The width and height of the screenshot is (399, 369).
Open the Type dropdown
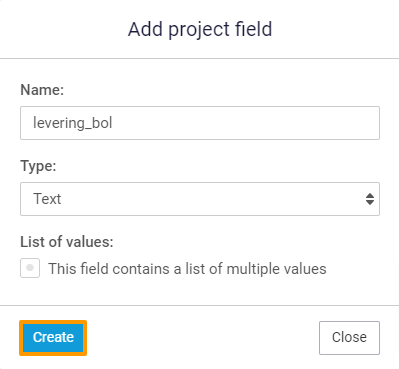tap(200, 199)
